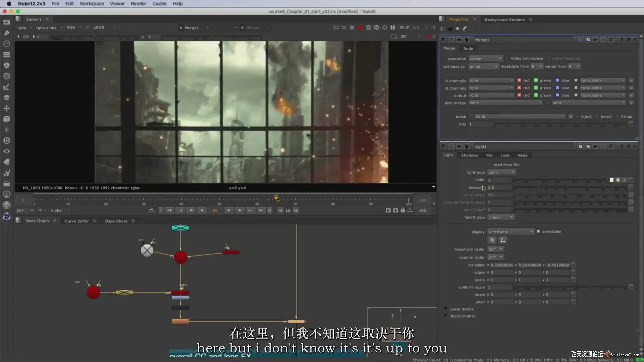Open the Color nodes menu in left toolbar
644x362 pixels.
pos(6,65)
